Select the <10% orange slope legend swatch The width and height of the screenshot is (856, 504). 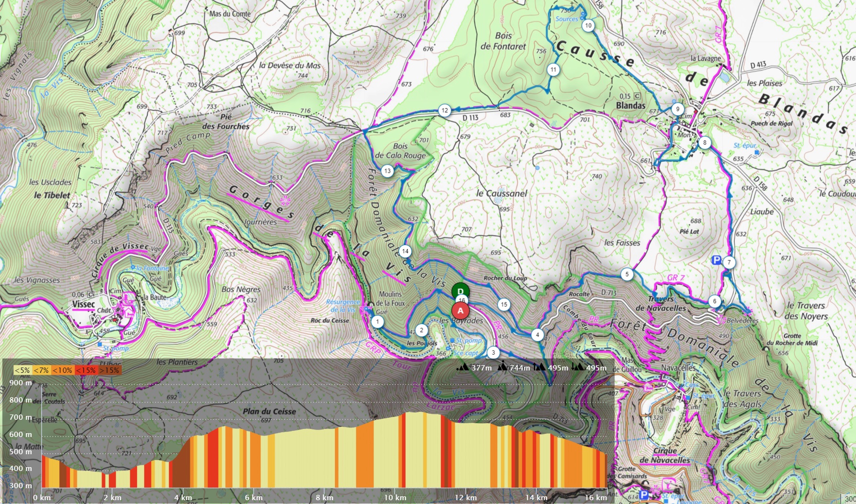coord(62,370)
